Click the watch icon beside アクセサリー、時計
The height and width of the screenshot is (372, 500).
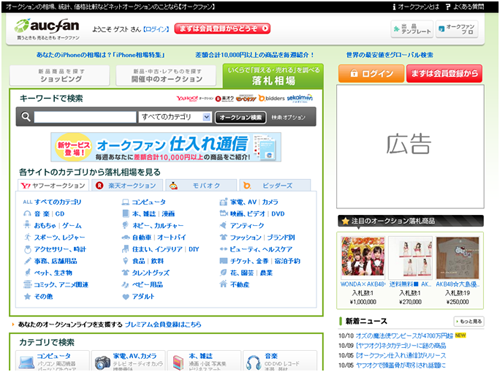27,249
